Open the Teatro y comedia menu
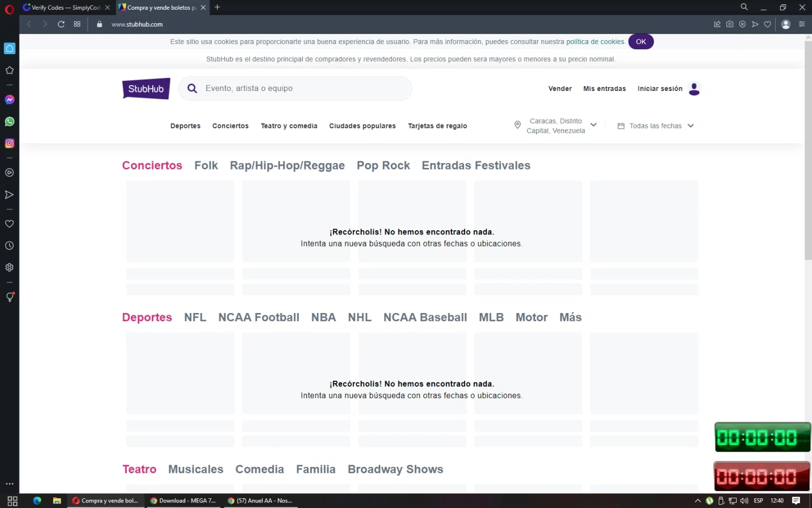 point(289,126)
